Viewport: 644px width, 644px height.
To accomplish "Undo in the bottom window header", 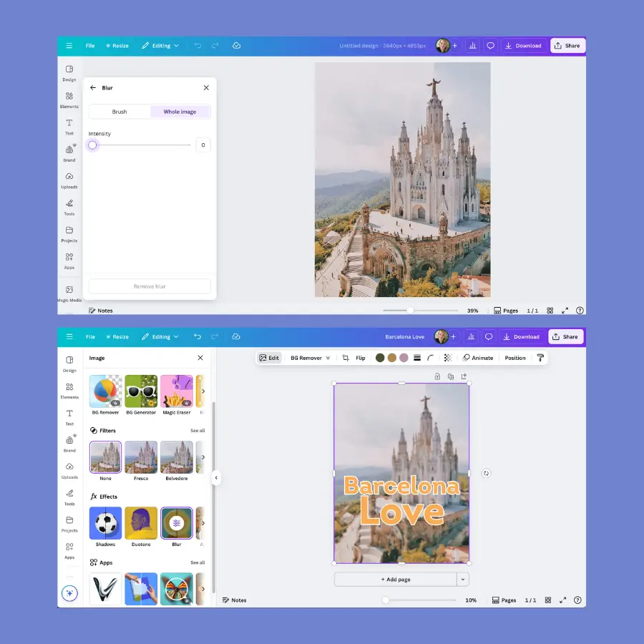I will tap(197, 336).
